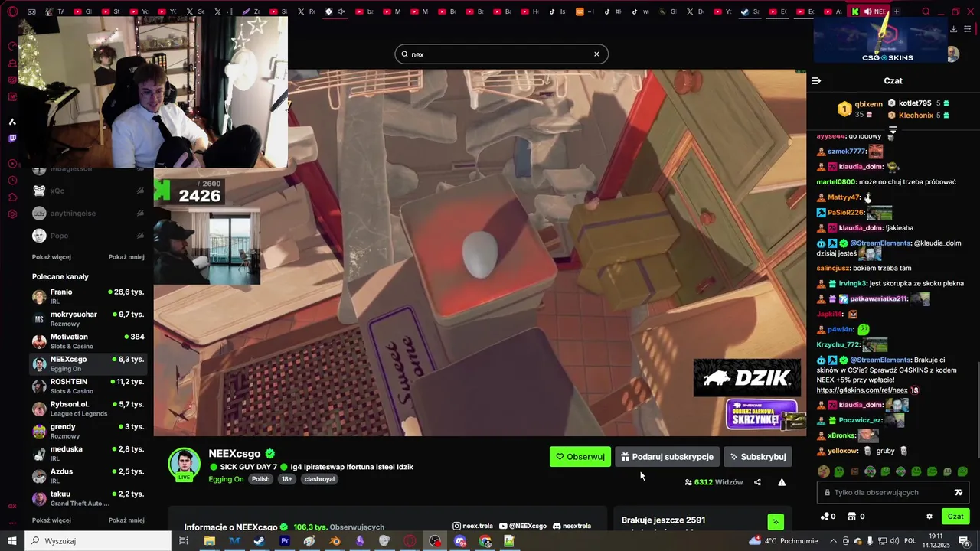The height and width of the screenshot is (551, 980).
Task: Open takuu Grand Theft Auto channel
Action: tap(88, 498)
